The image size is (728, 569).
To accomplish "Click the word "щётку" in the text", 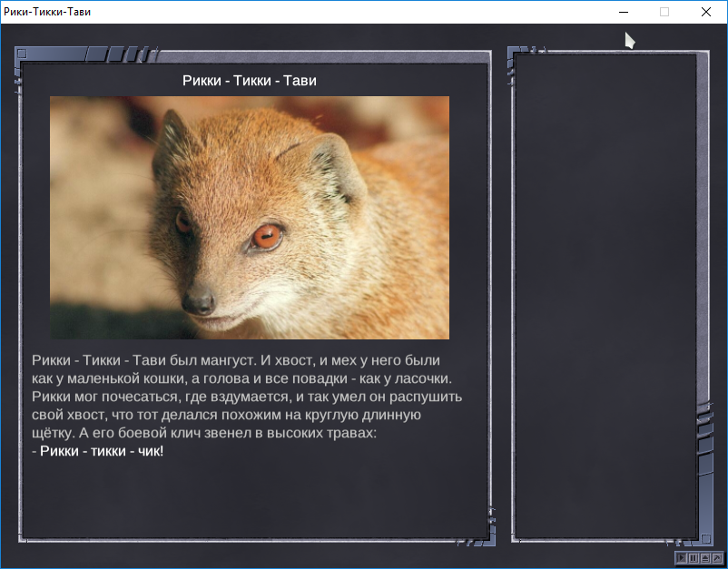I will point(53,433).
